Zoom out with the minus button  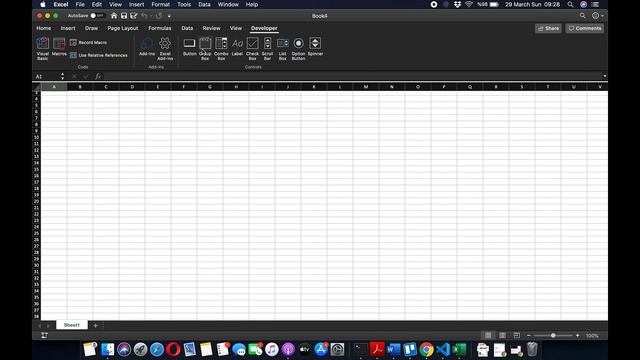click(x=529, y=336)
